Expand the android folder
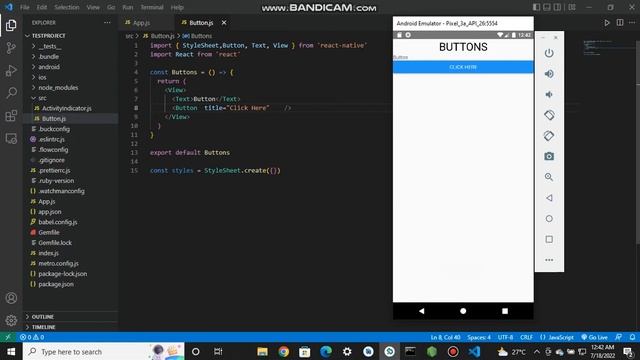 pyautogui.click(x=49, y=67)
